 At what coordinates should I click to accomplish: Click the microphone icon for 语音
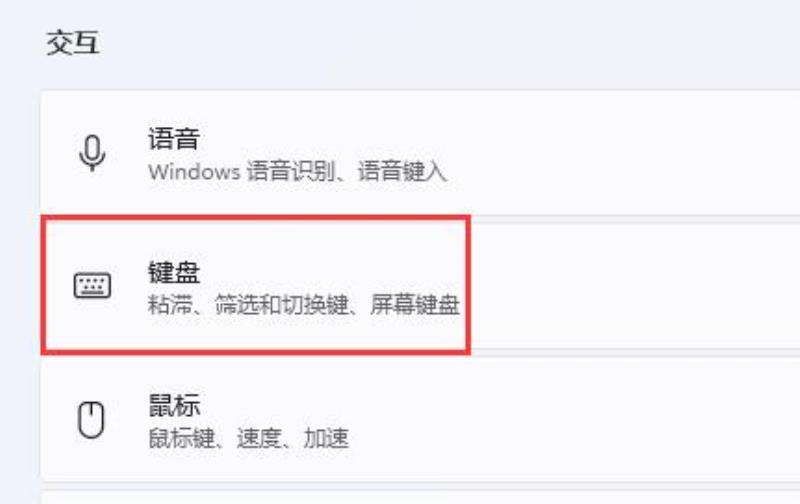pyautogui.click(x=92, y=153)
